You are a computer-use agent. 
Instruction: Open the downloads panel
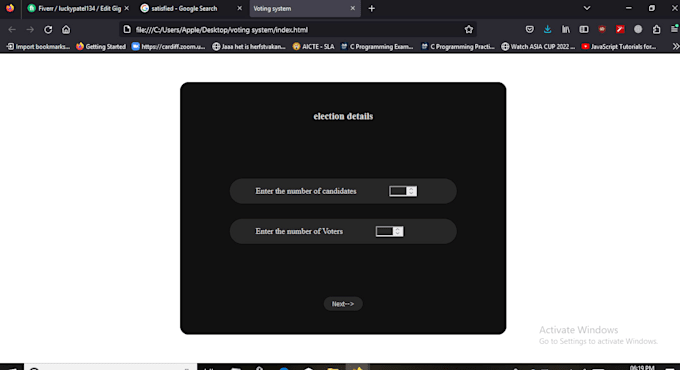tap(548, 29)
